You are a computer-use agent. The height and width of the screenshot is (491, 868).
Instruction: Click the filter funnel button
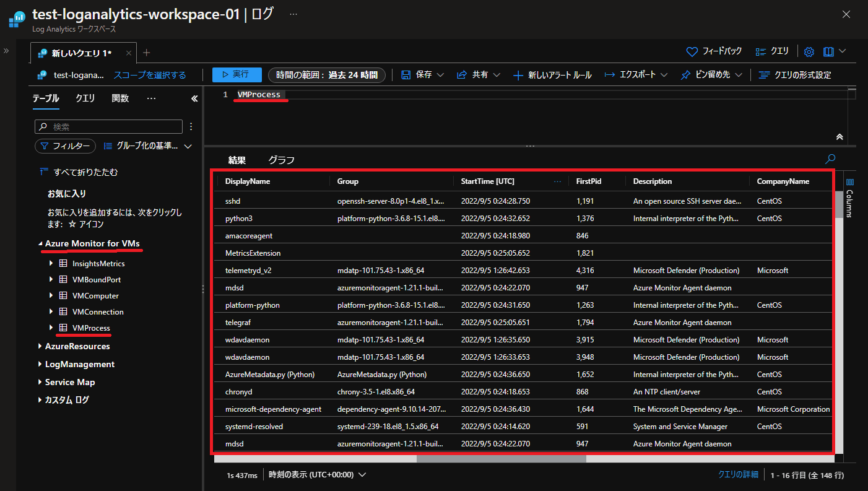[x=66, y=146]
